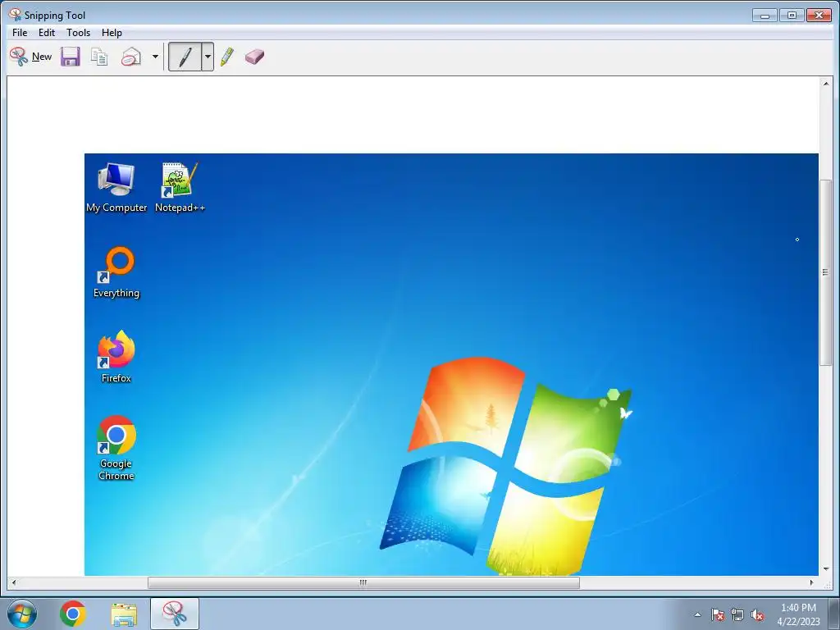Start a New snip
Image resolution: width=840 pixels, height=630 pixels.
coord(30,57)
